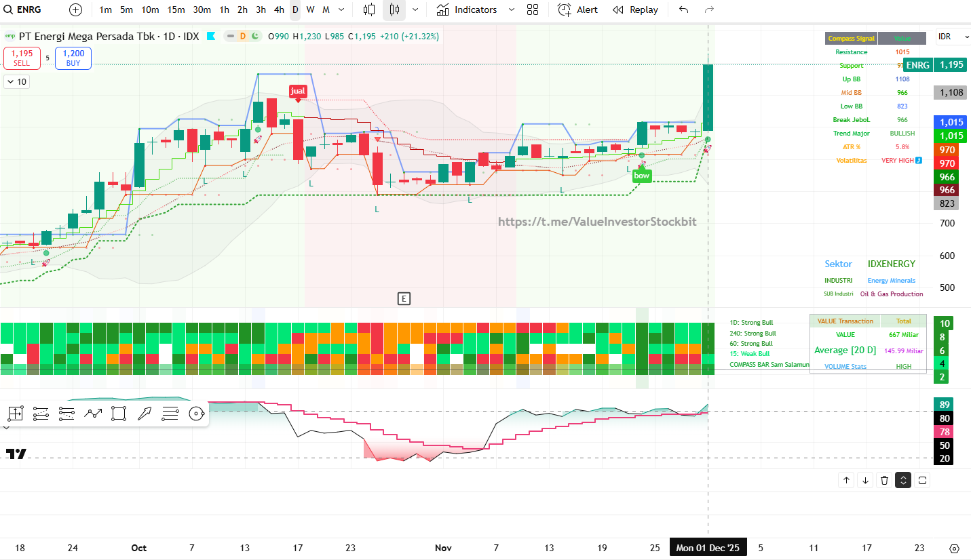971x560 pixels.
Task: Undo the last chart action
Action: 683,9
